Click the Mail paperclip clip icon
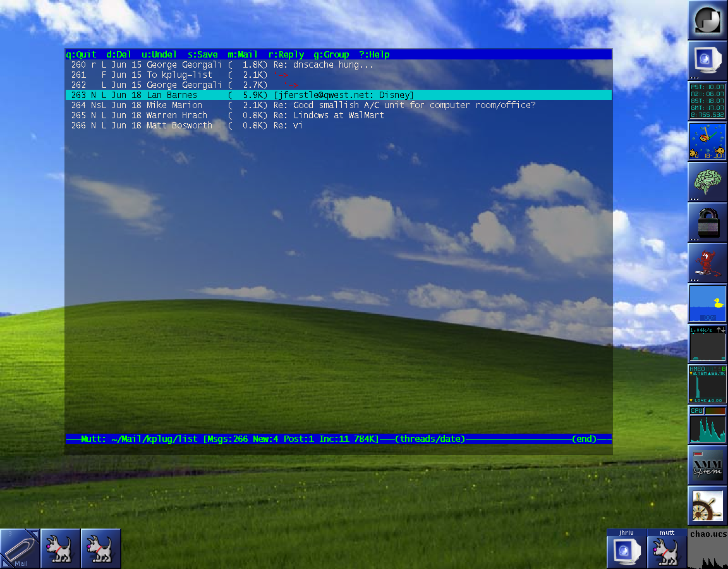The width and height of the screenshot is (728, 569). pyautogui.click(x=20, y=549)
